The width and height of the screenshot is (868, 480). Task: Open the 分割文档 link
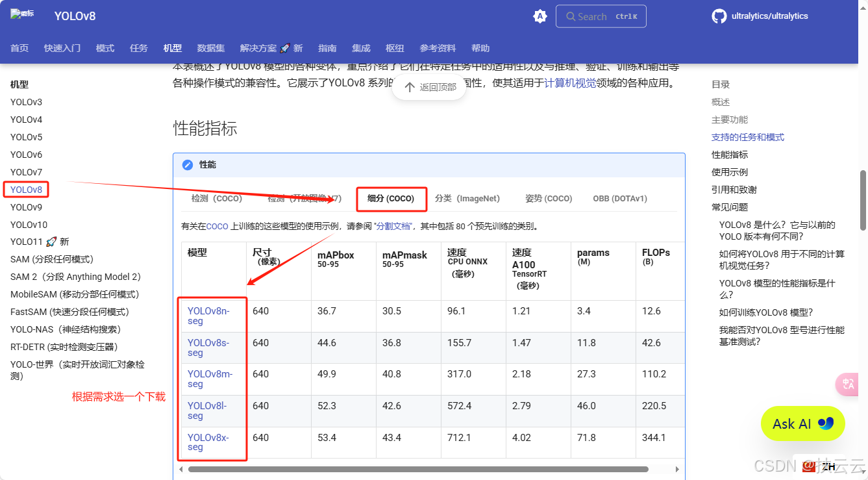pos(393,227)
